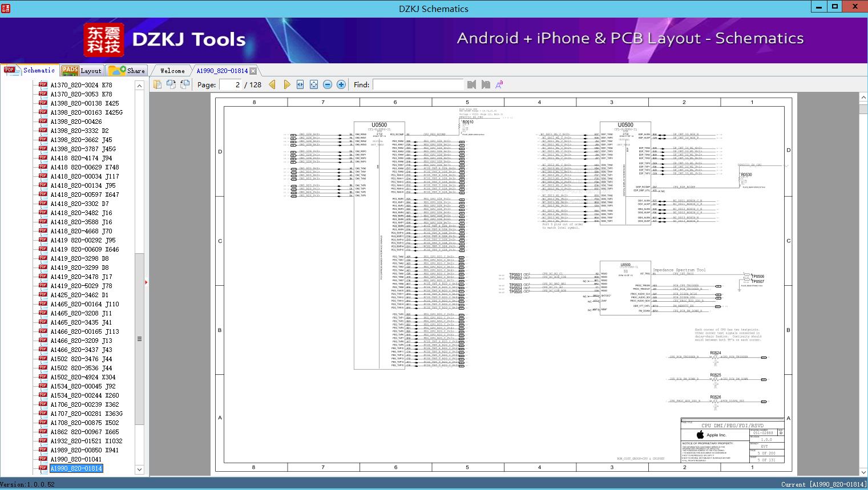Open A1398_820-3787 J45G schematic

(83, 149)
